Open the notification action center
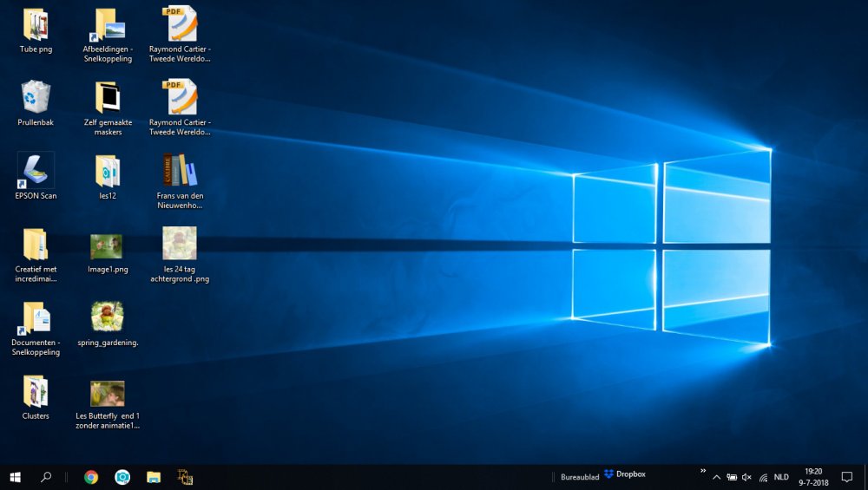868x490 pixels. [x=847, y=477]
